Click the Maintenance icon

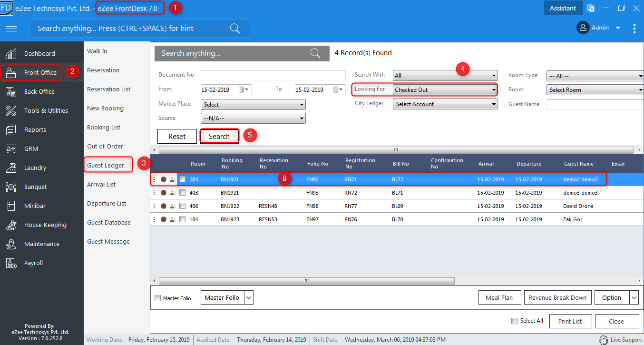tap(11, 244)
